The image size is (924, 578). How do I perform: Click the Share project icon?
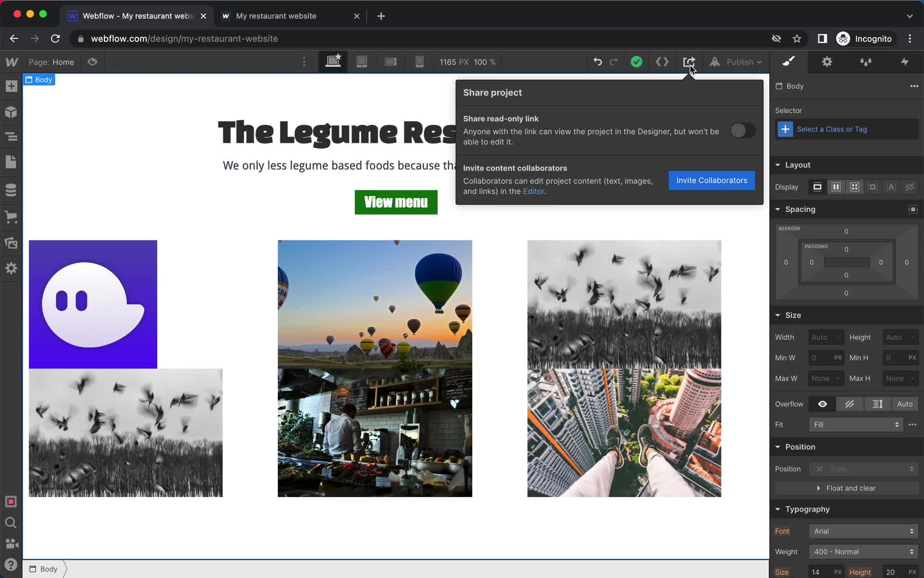(x=689, y=62)
